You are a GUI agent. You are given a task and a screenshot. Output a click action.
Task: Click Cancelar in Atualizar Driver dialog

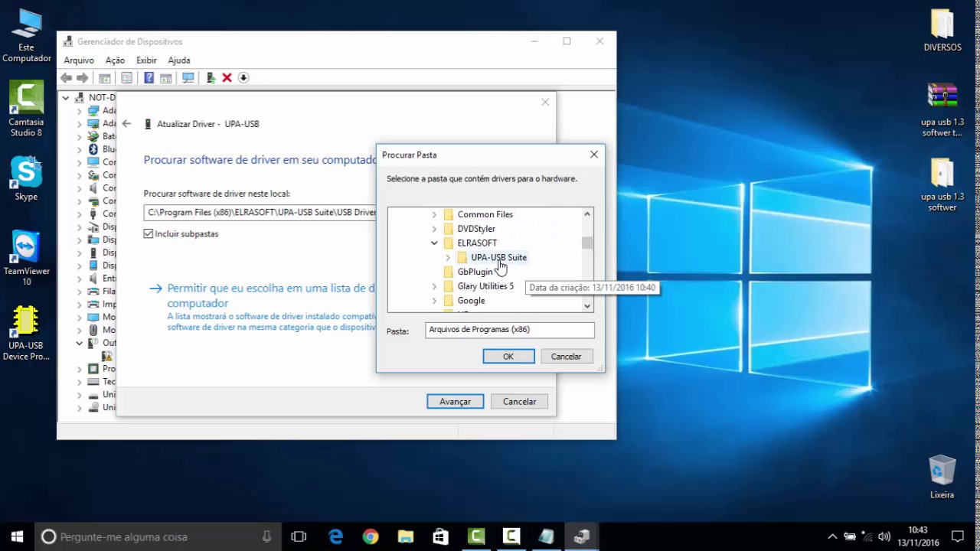click(x=519, y=402)
